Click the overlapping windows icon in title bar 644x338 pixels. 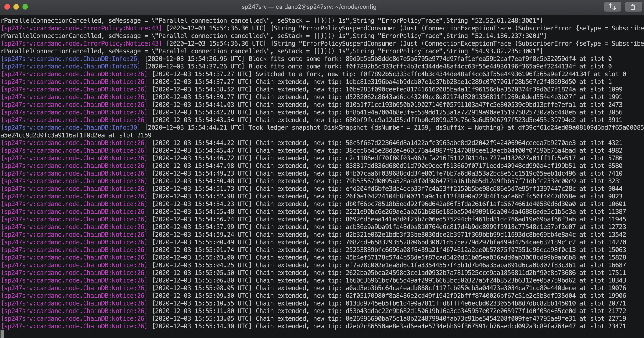tap(633, 7)
